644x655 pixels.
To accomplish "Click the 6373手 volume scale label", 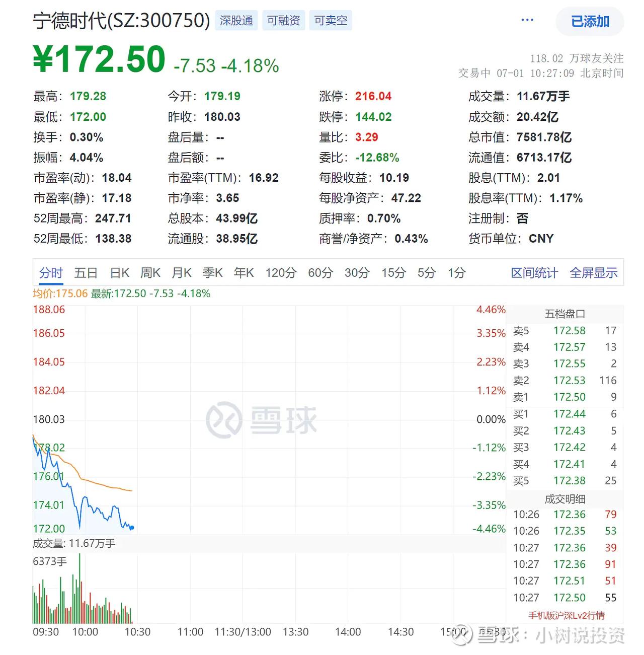I will tap(49, 561).
